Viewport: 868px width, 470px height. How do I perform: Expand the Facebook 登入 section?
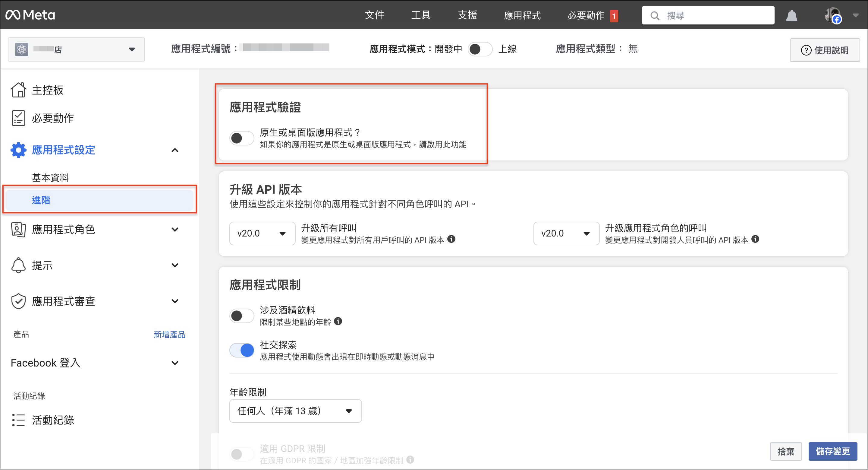tap(175, 363)
